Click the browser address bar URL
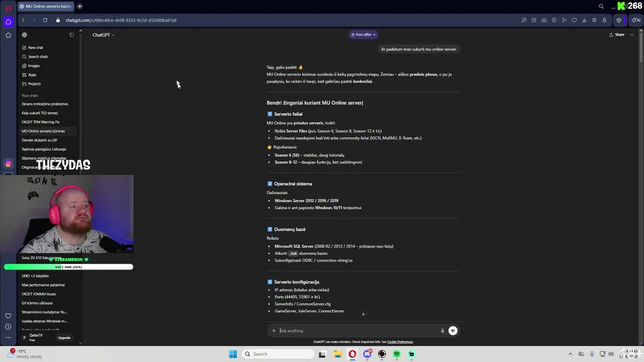Image resolution: width=644 pixels, height=362 pixels. point(121,20)
